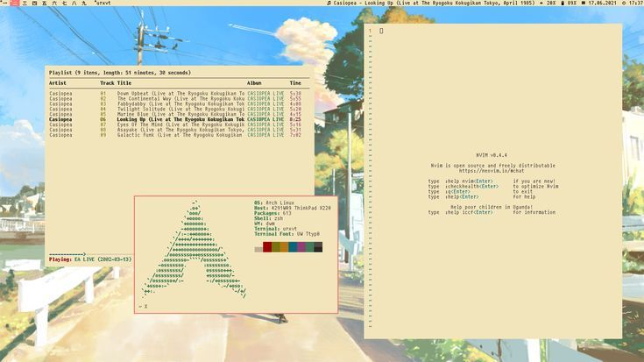Click the blue swatch in neofetch
Image resolution: width=644 pixels, height=362 pixels.
coord(293,247)
